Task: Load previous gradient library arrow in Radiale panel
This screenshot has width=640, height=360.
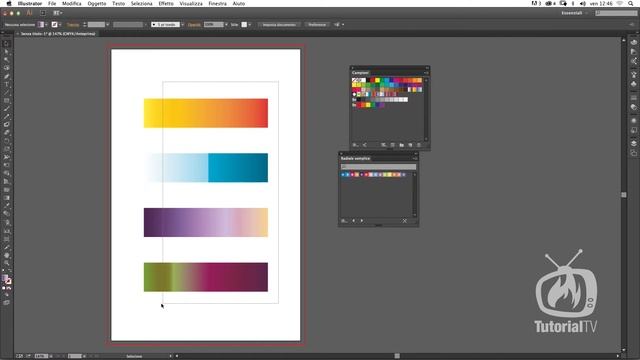Action: [x=353, y=221]
